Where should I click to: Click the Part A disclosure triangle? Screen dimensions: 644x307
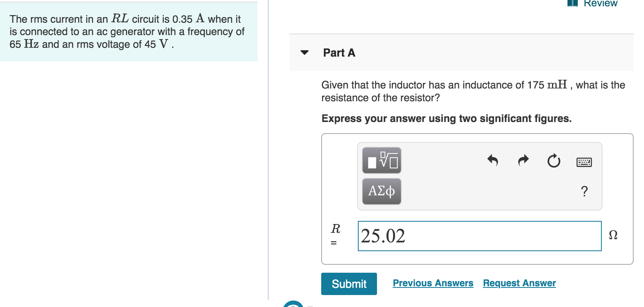tap(304, 53)
